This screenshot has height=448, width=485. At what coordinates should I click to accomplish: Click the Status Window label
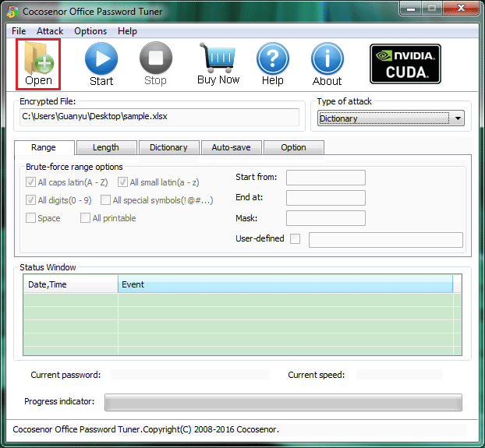tap(48, 267)
